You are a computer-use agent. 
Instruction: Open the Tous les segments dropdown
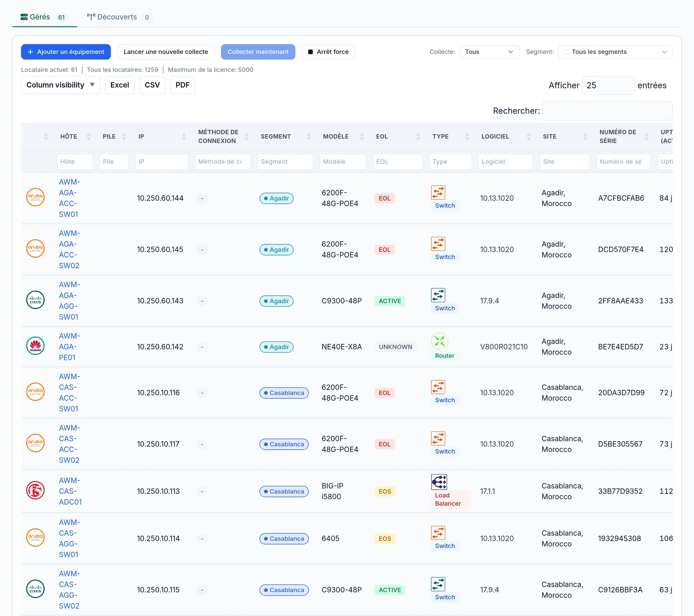point(615,52)
